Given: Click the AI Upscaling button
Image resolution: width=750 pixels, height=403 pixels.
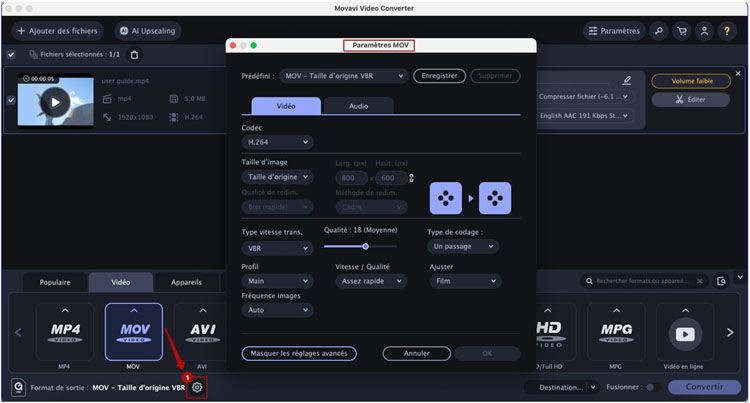Looking at the screenshot, I should pyautogui.click(x=147, y=31).
